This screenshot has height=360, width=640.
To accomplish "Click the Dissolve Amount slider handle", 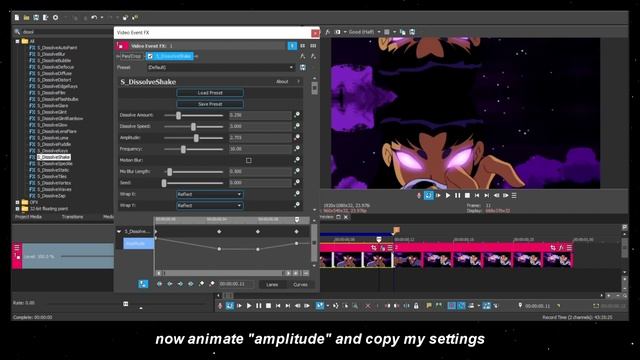I will click(178, 116).
